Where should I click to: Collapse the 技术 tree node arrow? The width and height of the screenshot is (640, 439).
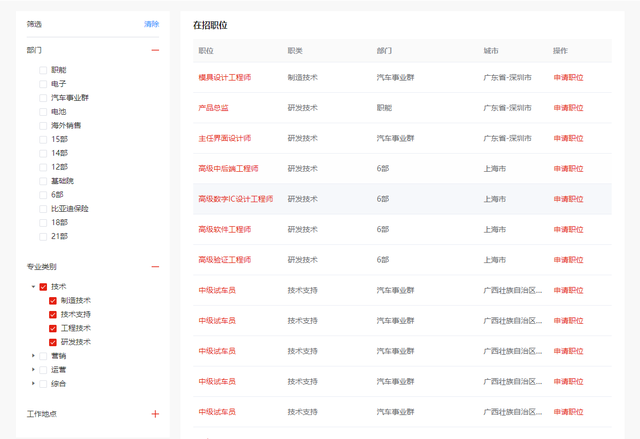33,287
